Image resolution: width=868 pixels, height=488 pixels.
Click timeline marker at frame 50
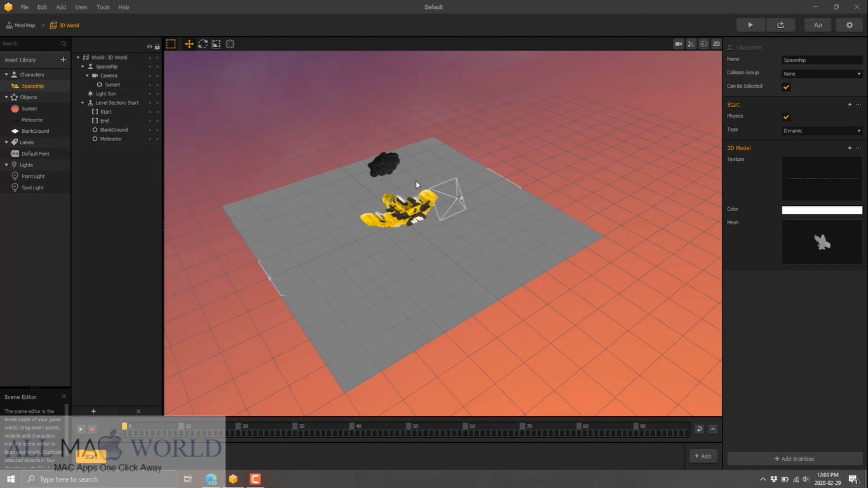411,426
